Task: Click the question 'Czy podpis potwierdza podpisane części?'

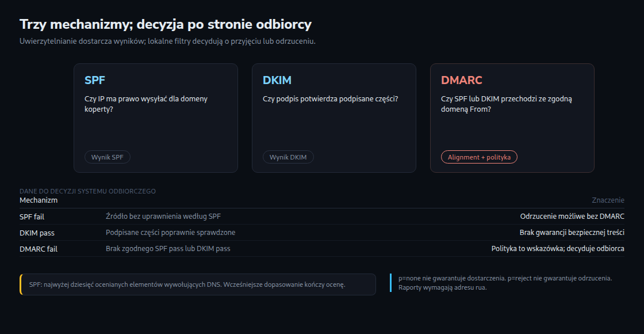Action: click(x=330, y=98)
